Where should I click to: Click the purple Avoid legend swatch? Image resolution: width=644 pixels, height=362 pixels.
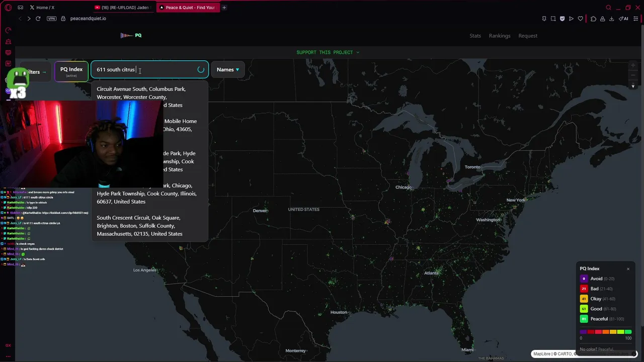(584, 279)
